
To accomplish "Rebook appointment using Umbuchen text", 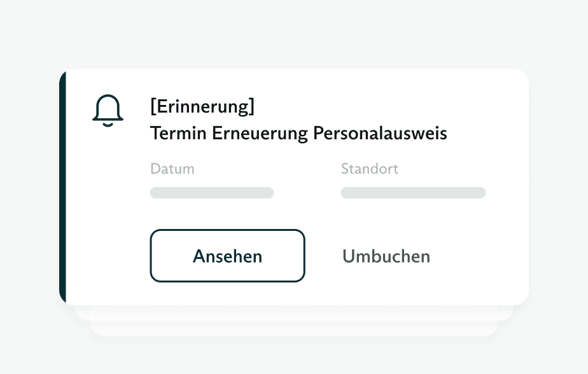I will (x=386, y=256).
